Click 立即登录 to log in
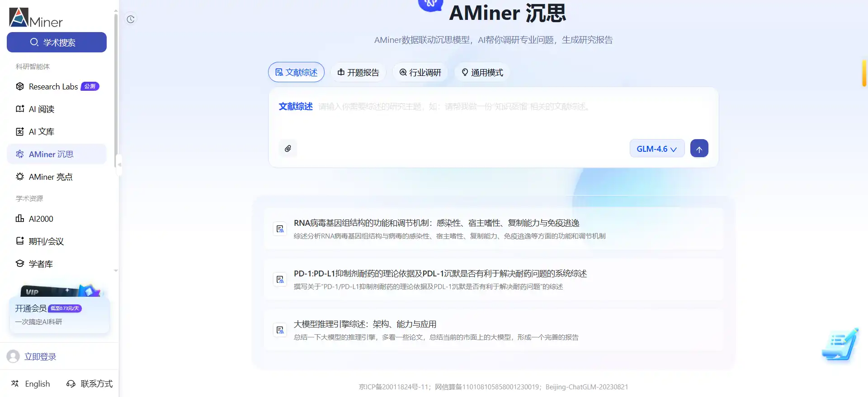 pos(40,357)
